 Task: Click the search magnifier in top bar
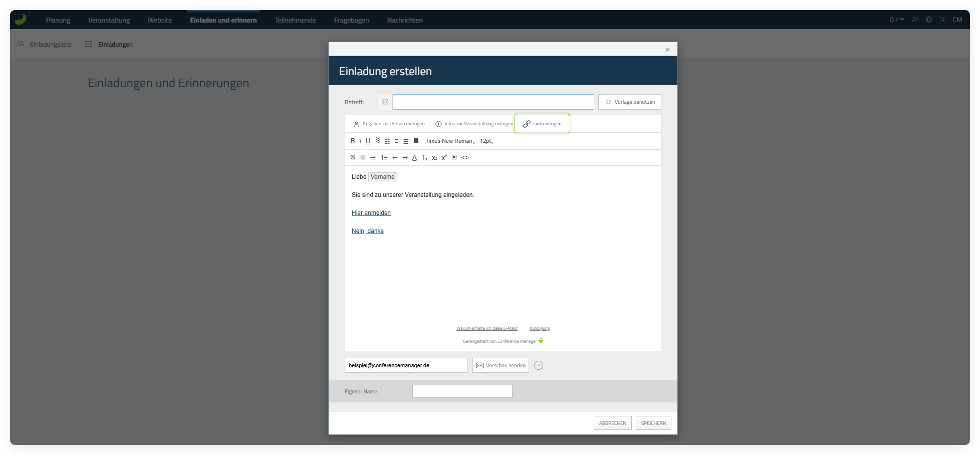click(x=942, y=20)
